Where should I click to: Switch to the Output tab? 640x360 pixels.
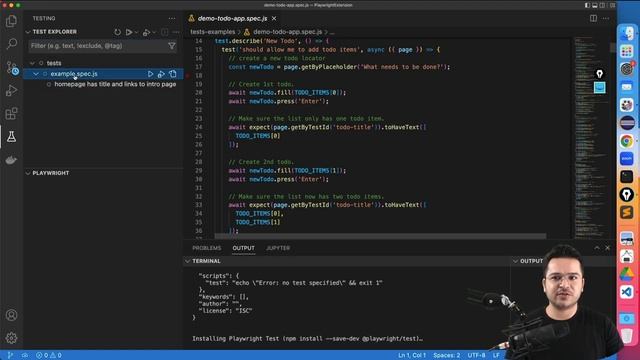pos(244,248)
